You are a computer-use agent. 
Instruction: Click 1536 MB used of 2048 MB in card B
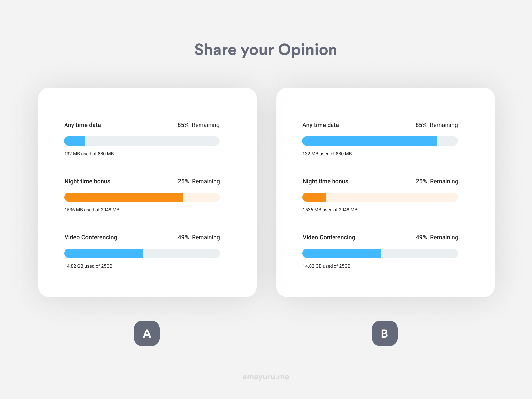coord(330,210)
